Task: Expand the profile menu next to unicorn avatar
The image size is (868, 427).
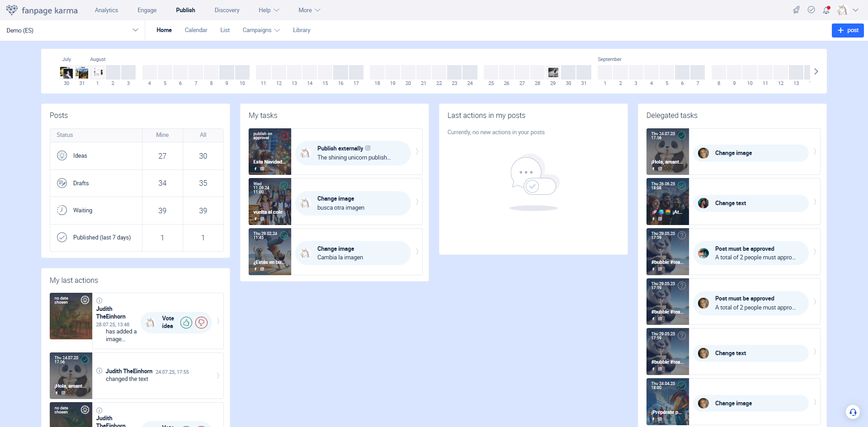Action: [856, 9]
